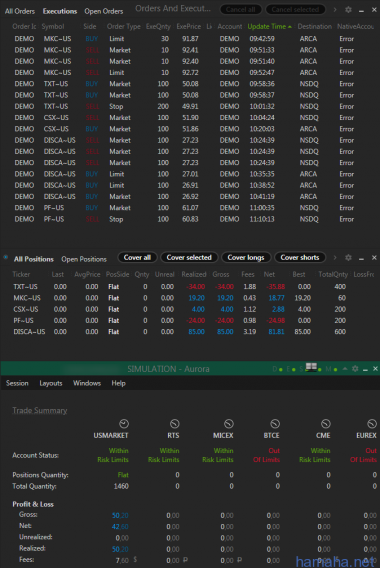Click the BTCE Out Of Limits status
380x568 pixels.
[x=267, y=455]
